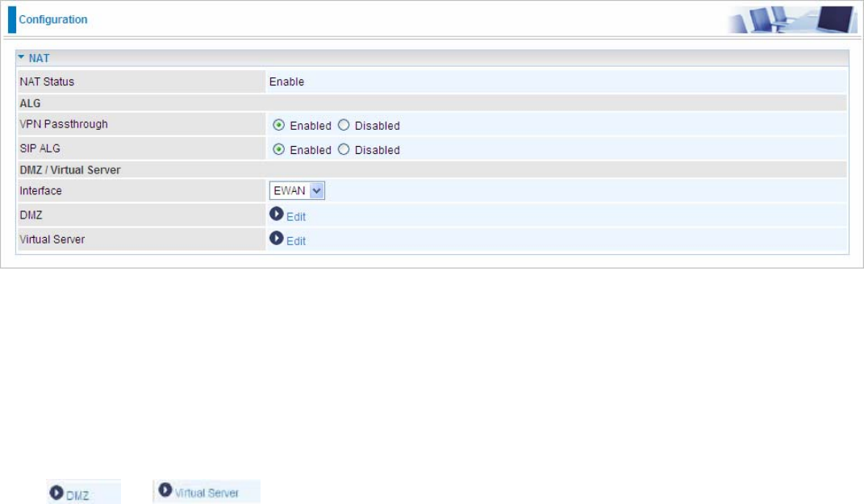Set SIP ALG to Enabled
This screenshot has height=504, width=864.
coord(279,149)
